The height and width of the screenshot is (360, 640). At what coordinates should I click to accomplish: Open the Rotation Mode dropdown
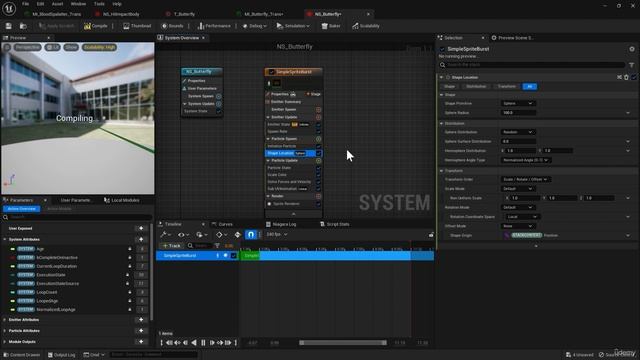click(518, 207)
